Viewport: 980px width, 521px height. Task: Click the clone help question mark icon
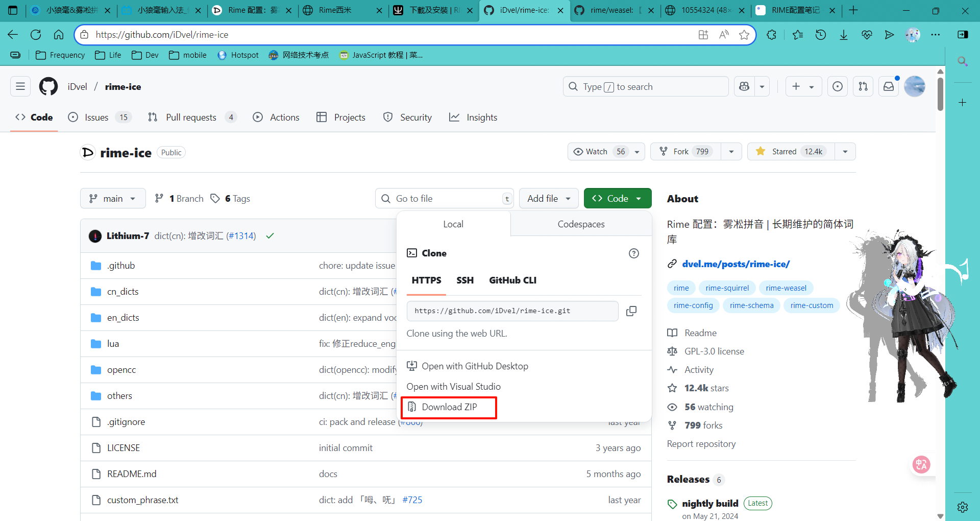(x=633, y=253)
